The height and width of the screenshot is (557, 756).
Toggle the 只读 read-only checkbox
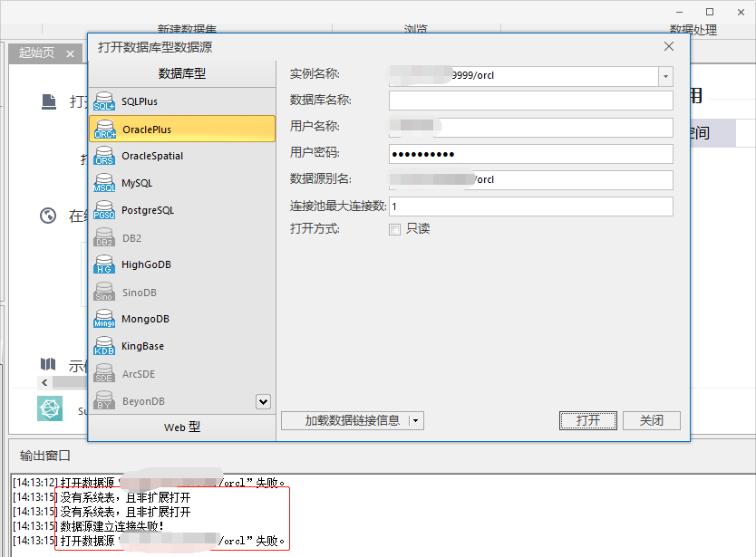tap(394, 229)
